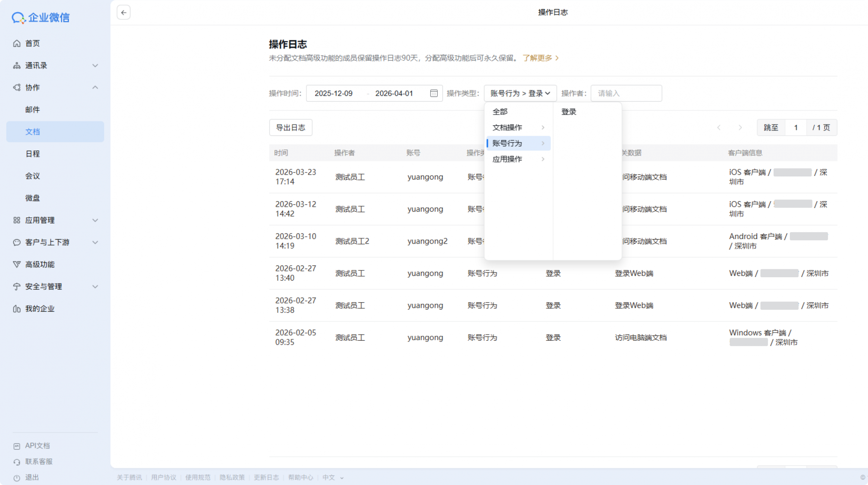Click the 客户端信息 column header
The image size is (868, 485).
click(x=745, y=153)
